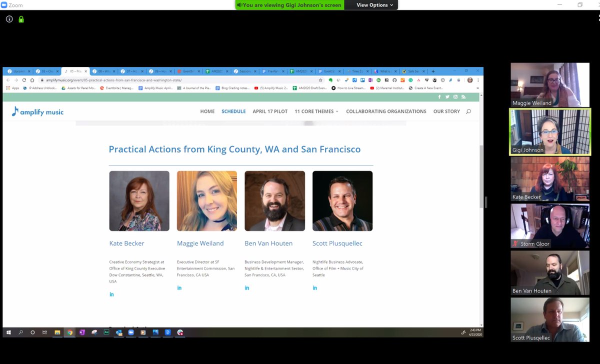Click Scott Plusquellec's profile photo
600x364 pixels.
coord(342,201)
